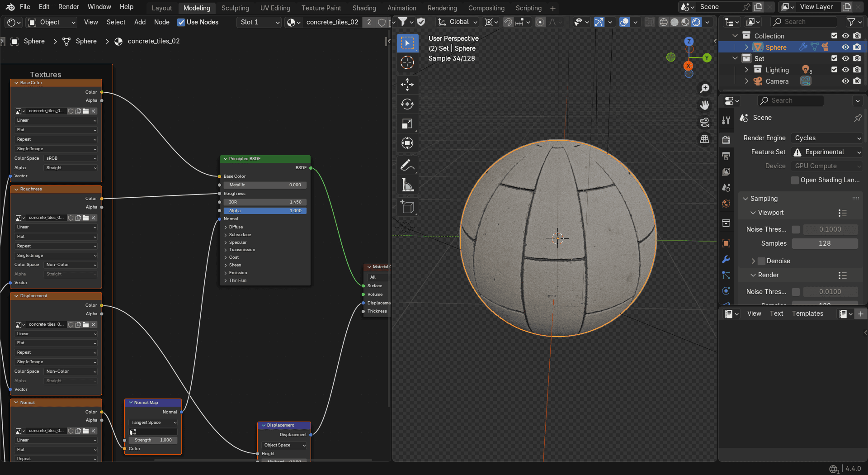The width and height of the screenshot is (868, 475).
Task: Select the Move tool in viewport toolbar
Action: tap(407, 85)
